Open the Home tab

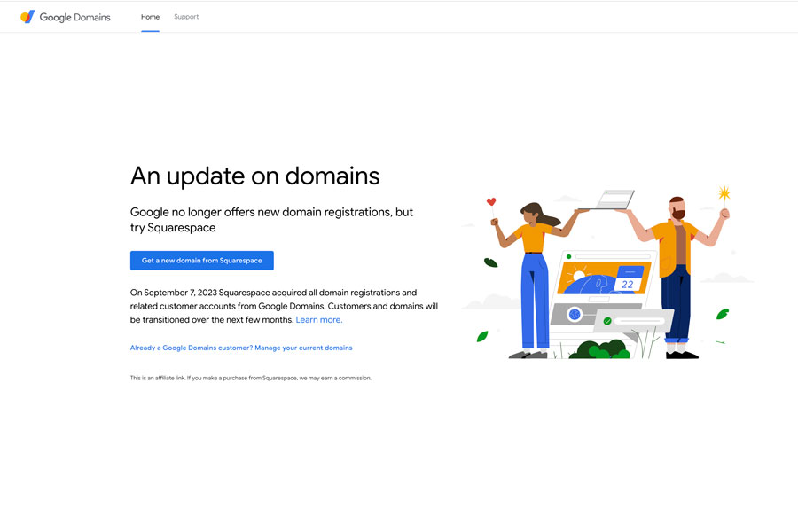point(150,17)
